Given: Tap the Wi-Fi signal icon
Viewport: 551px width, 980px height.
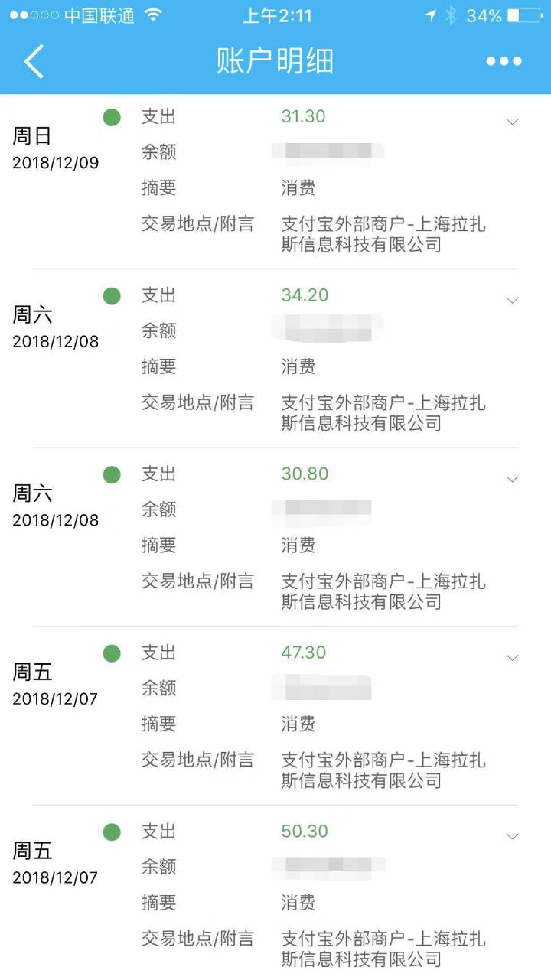Looking at the screenshot, I should pyautogui.click(x=153, y=15).
